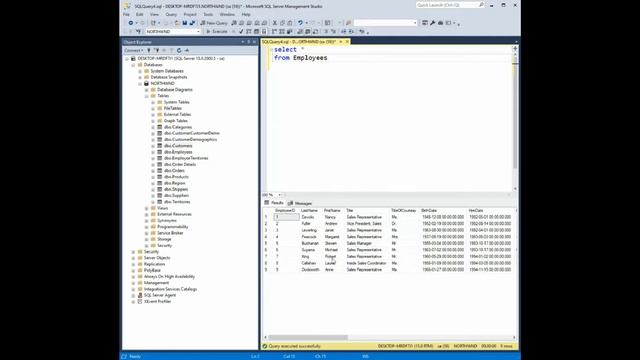Click the 'Inside Sales Coordinator' cell
The width and height of the screenshot is (640, 360).
(x=366, y=263)
